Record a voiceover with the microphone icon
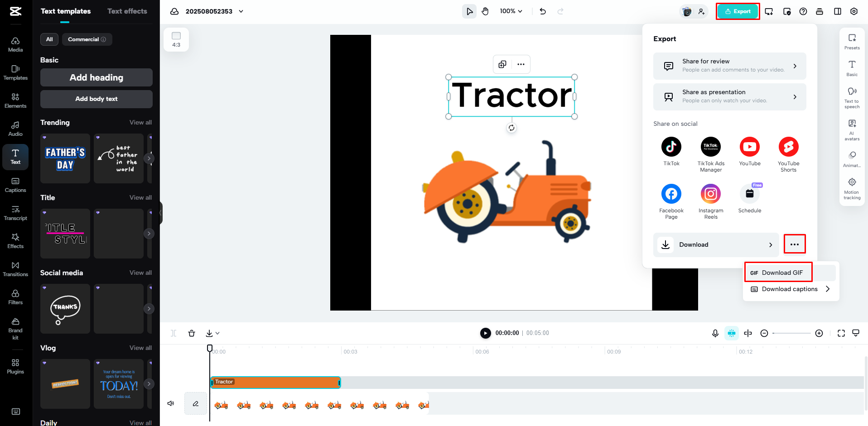868x426 pixels. click(x=715, y=333)
